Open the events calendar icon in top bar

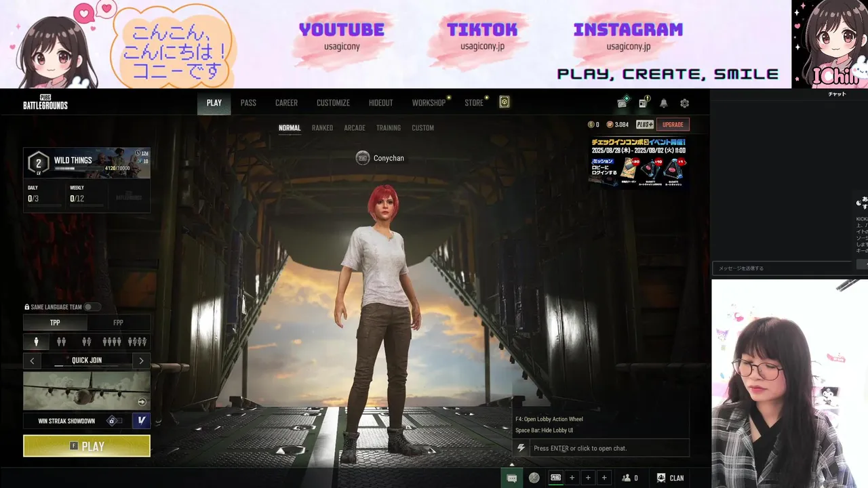(x=623, y=103)
